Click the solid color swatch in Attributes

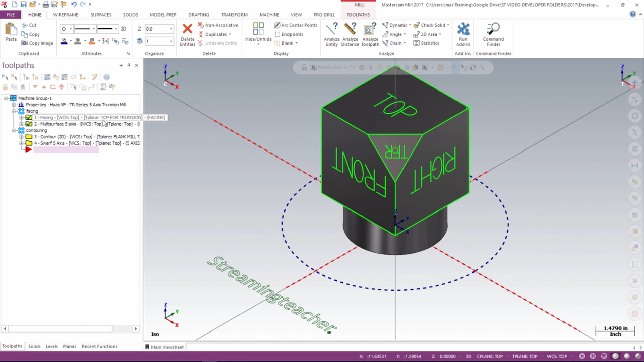click(78, 41)
